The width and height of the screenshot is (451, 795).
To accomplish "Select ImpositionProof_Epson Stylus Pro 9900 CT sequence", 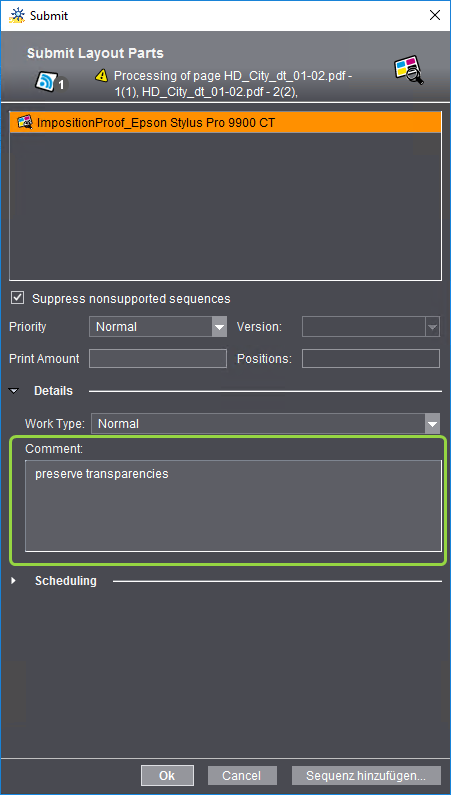I will tap(226, 122).
